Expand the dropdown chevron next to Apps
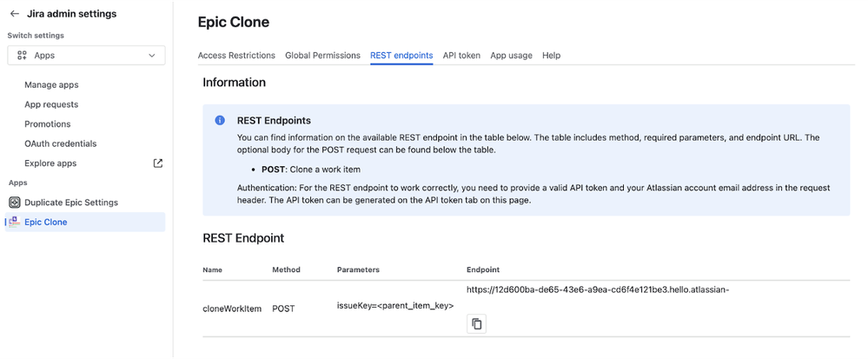The width and height of the screenshot is (868, 359). coord(152,56)
